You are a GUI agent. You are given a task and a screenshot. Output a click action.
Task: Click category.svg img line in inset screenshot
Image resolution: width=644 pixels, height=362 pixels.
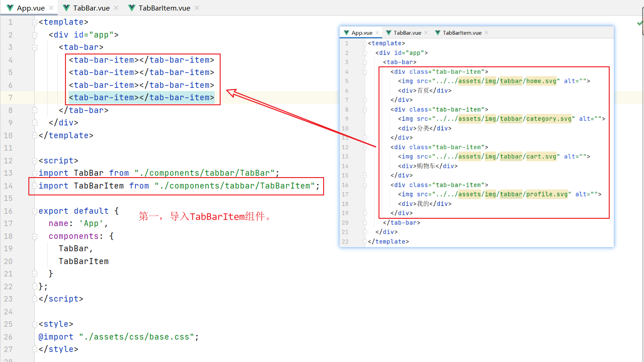[501, 119]
